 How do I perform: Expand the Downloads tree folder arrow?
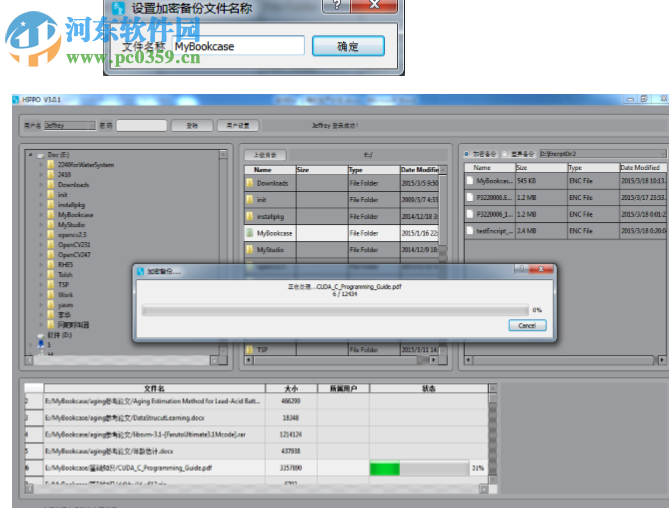click(x=41, y=185)
